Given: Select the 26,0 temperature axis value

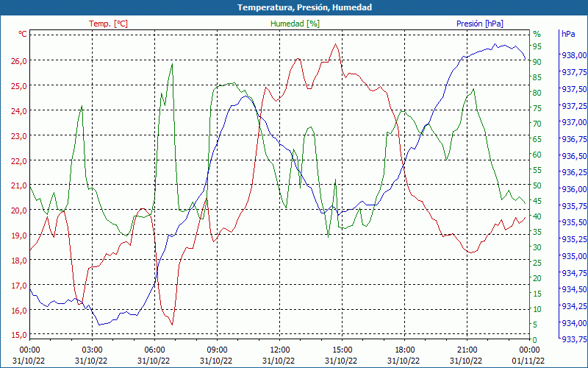Looking at the screenshot, I should click(x=20, y=61).
